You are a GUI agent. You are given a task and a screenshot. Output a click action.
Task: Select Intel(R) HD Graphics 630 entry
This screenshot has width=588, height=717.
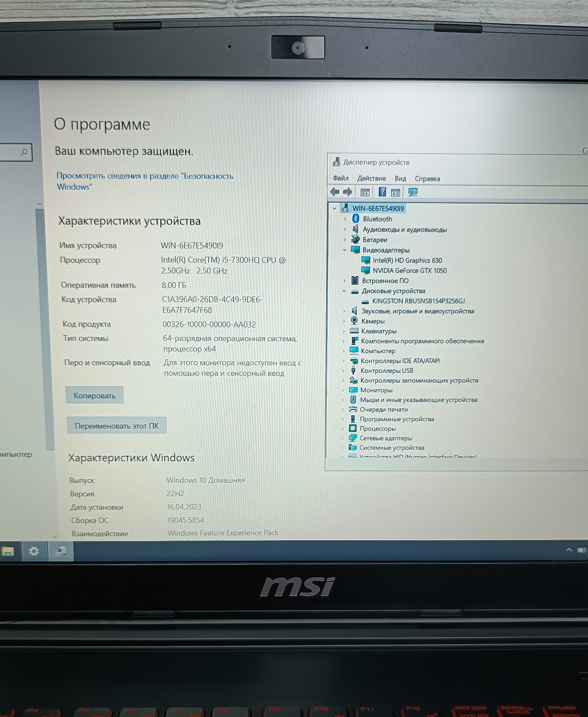point(407,260)
